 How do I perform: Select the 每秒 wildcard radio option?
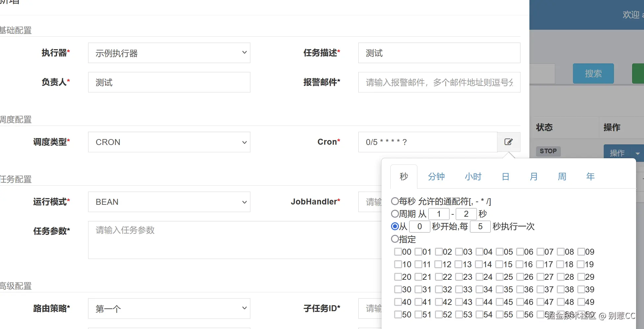[x=395, y=201]
